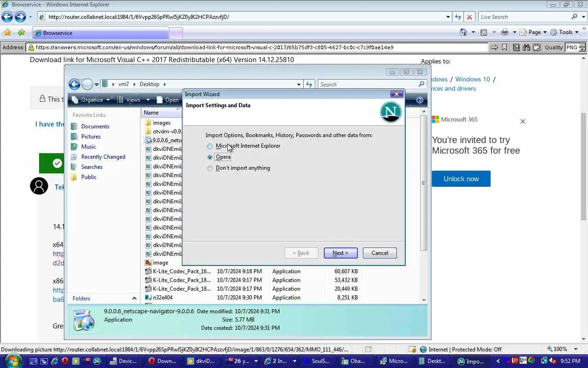Select the Opera import radio option
The height and width of the screenshot is (368, 588).
pos(210,157)
